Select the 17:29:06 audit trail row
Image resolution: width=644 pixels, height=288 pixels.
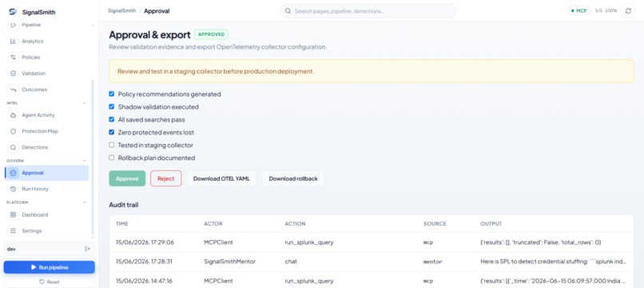(372, 242)
